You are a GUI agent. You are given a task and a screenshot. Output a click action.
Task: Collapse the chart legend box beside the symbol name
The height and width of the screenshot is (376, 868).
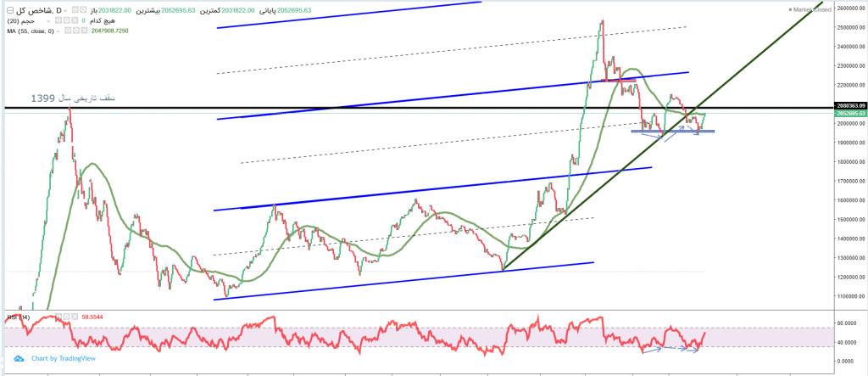click(x=10, y=10)
